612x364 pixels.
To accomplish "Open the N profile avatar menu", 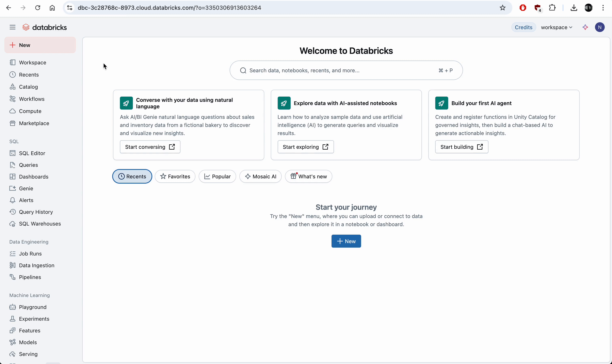I will (600, 27).
